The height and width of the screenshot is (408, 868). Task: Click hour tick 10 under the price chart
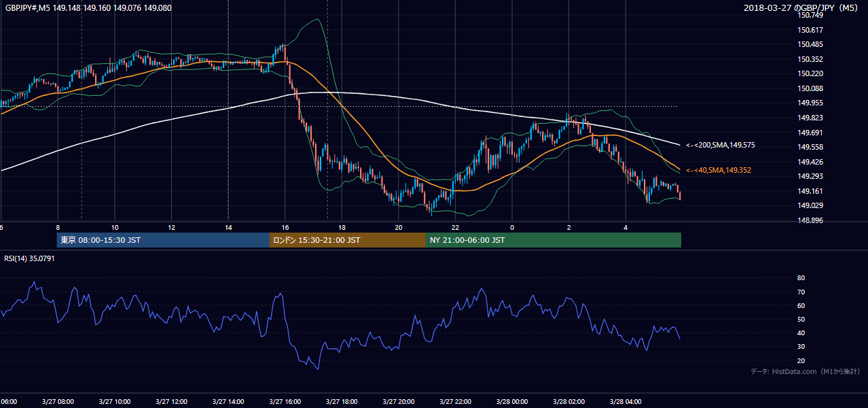115,228
